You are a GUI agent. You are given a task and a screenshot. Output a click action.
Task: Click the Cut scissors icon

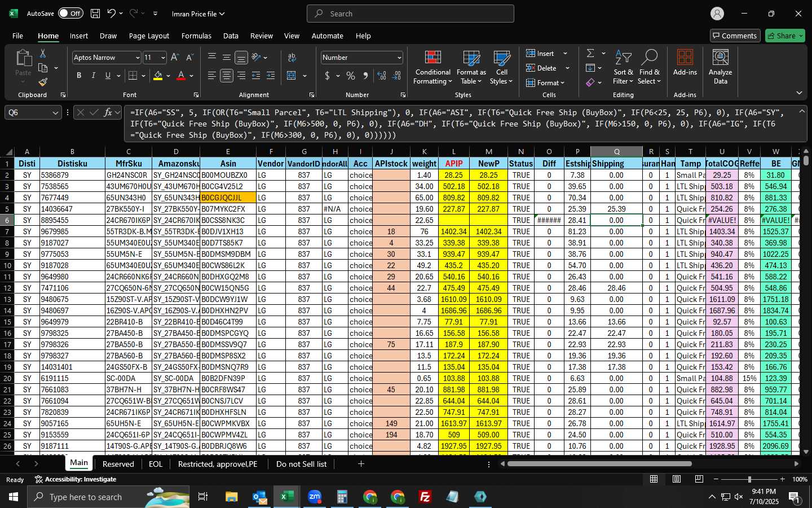click(x=43, y=53)
